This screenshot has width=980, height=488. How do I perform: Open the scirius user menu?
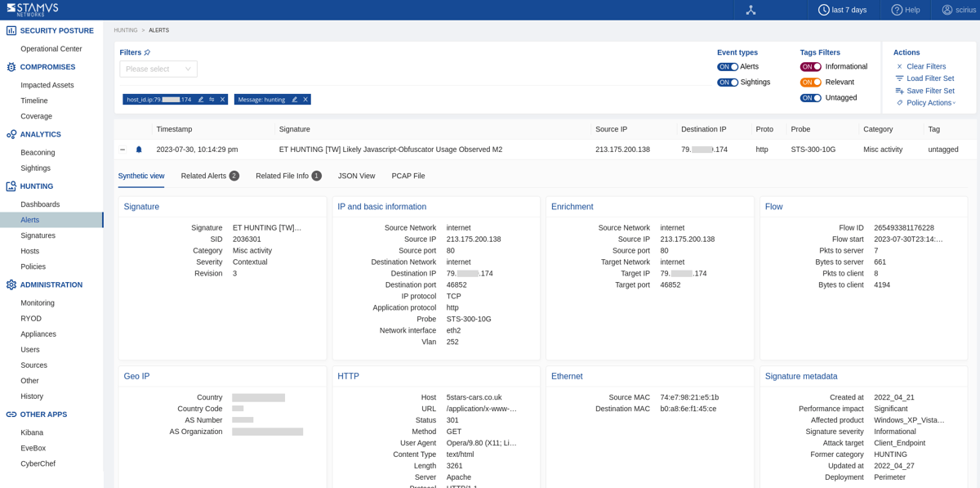coord(959,10)
